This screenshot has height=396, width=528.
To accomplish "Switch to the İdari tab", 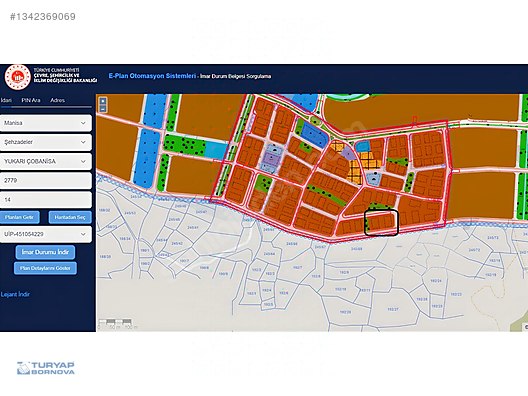I will 6,100.
